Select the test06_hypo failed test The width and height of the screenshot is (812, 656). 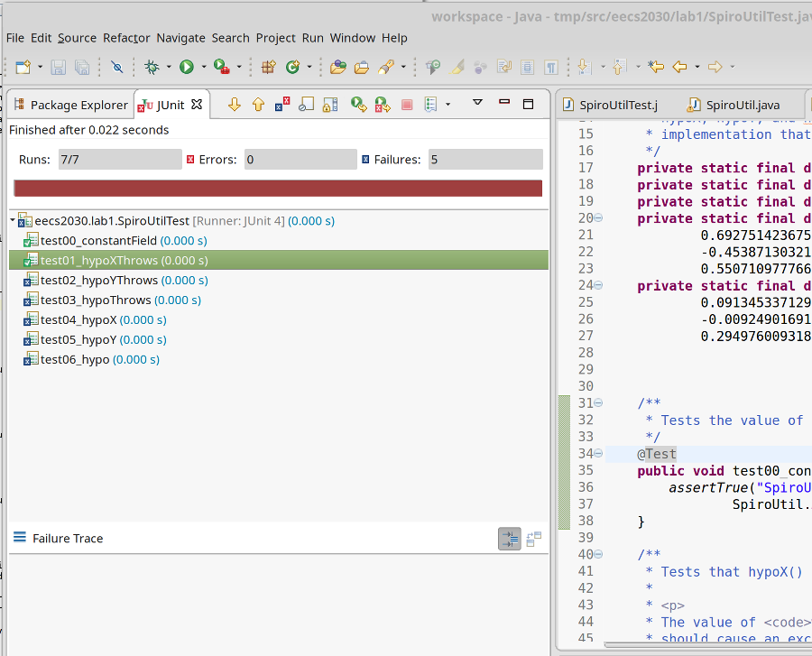pos(91,359)
